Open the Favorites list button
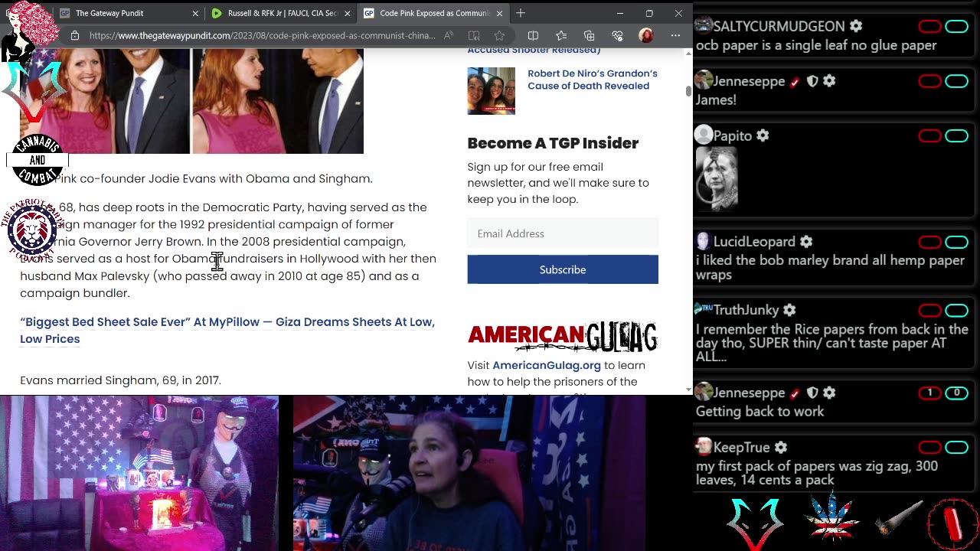This screenshot has width=980, height=551. point(561,35)
